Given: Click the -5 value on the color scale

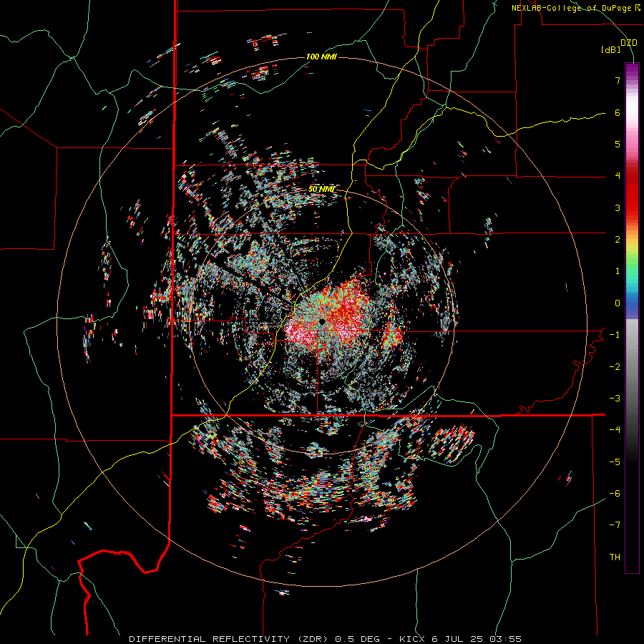Looking at the screenshot, I should coord(615,462).
